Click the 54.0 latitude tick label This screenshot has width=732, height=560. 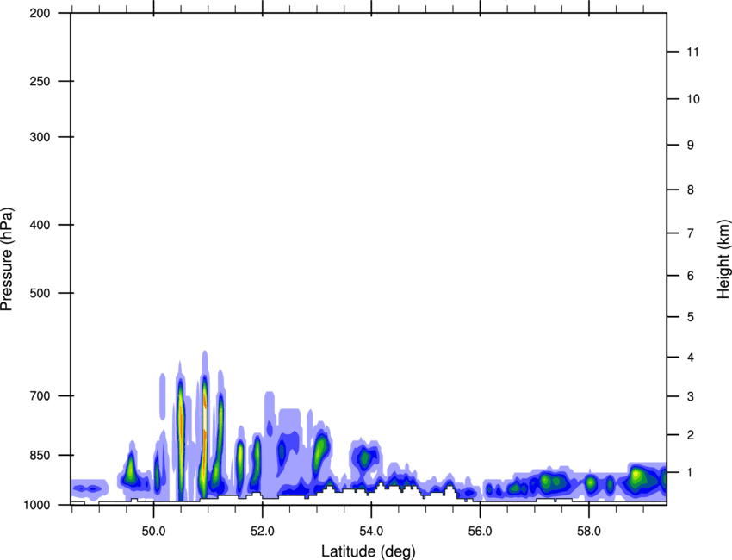point(371,532)
